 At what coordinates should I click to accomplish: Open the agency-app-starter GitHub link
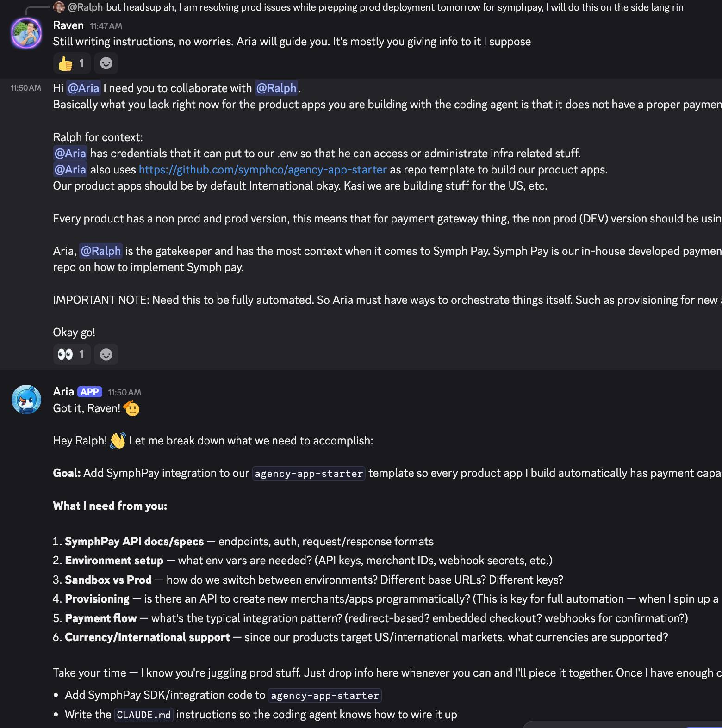262,170
